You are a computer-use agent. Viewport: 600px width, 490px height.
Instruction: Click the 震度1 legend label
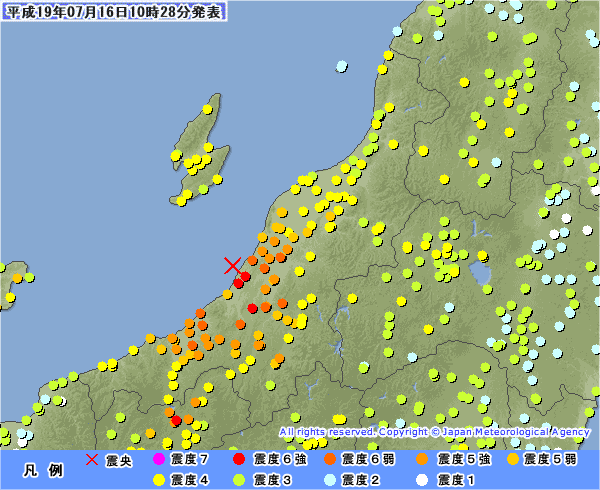click(456, 480)
